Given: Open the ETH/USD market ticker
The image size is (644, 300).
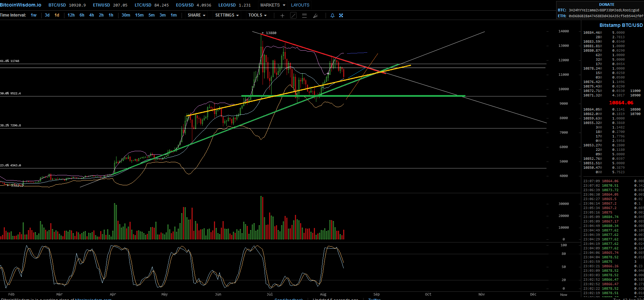Looking at the screenshot, I should tap(110, 5).
